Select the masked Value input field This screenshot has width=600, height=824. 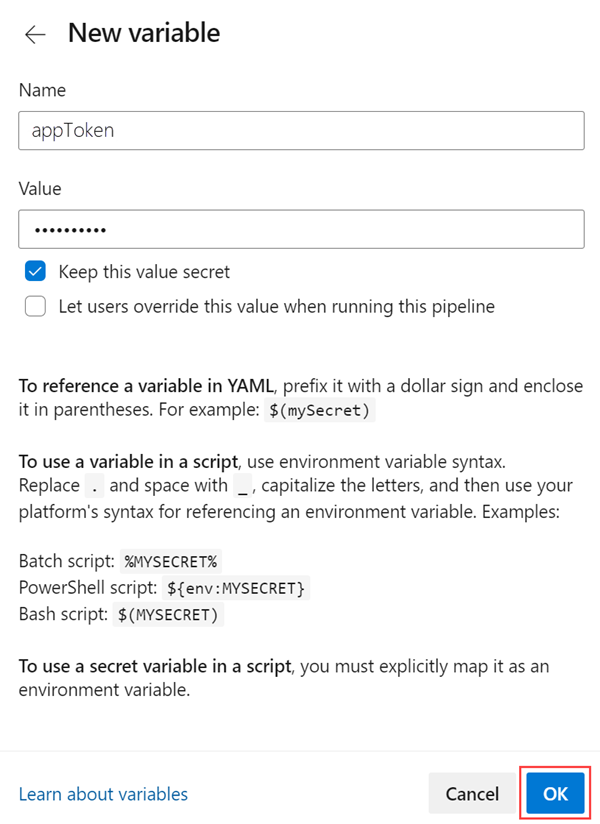click(x=300, y=229)
